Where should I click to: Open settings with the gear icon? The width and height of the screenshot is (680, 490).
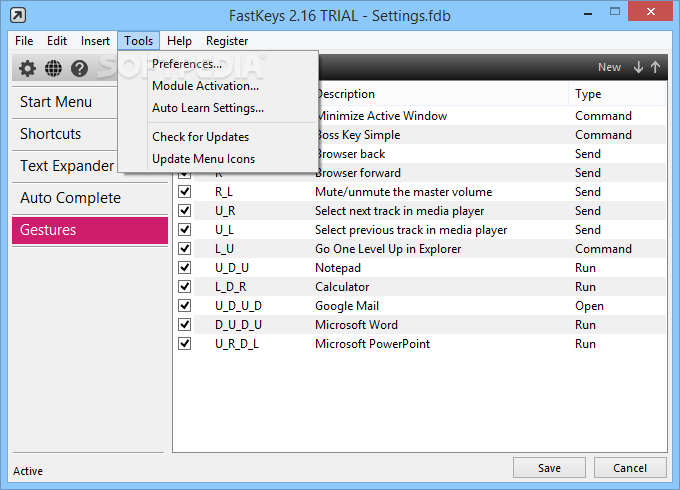(x=27, y=68)
